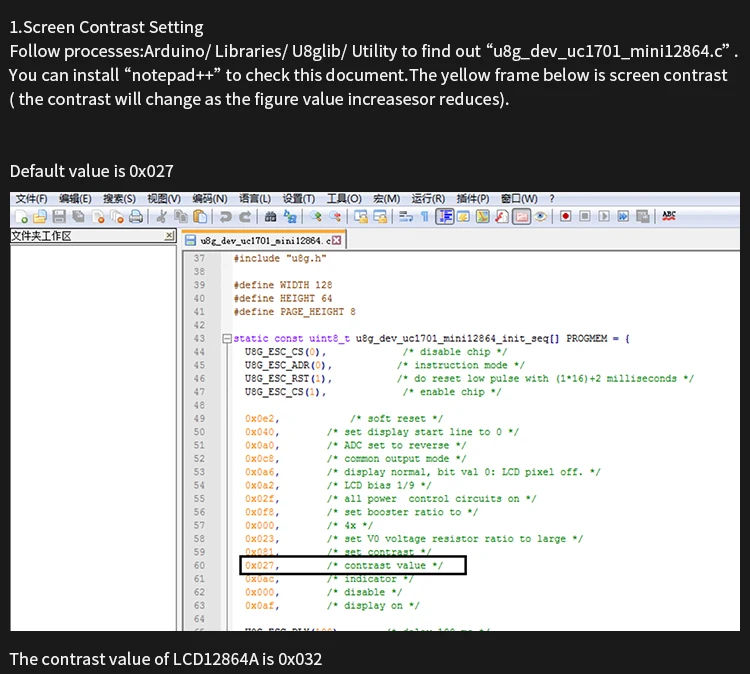750x674 pixels.
Task: Click the 0x027 contrast value in code
Action: point(260,565)
